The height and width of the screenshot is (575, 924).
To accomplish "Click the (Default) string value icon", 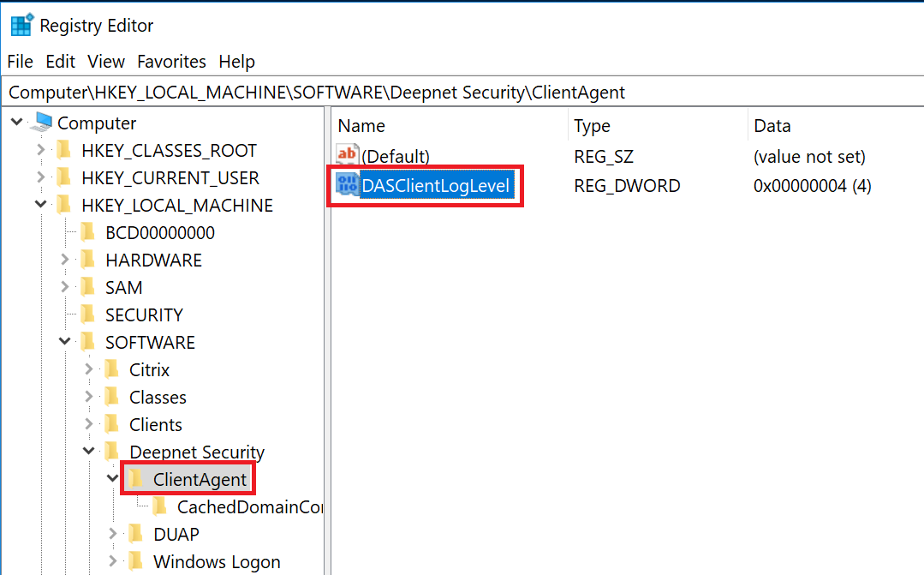I will (x=348, y=156).
